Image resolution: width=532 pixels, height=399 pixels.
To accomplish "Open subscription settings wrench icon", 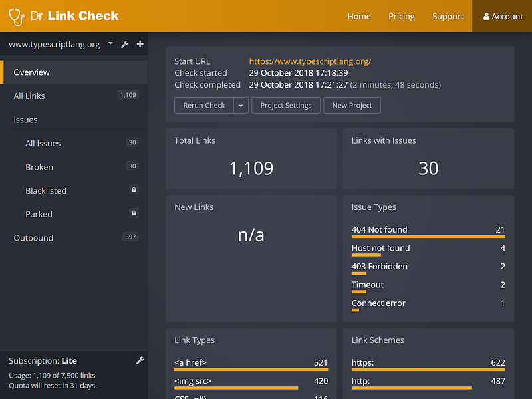I will (140, 360).
